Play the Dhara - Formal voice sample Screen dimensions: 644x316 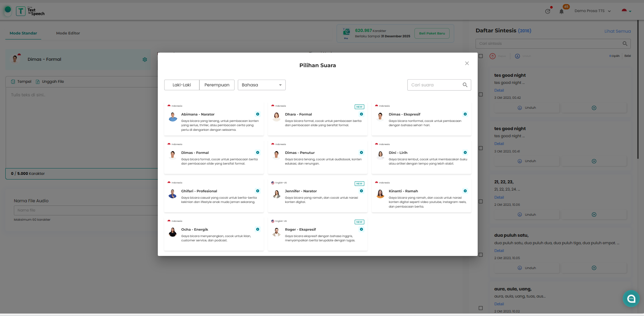pyautogui.click(x=361, y=114)
